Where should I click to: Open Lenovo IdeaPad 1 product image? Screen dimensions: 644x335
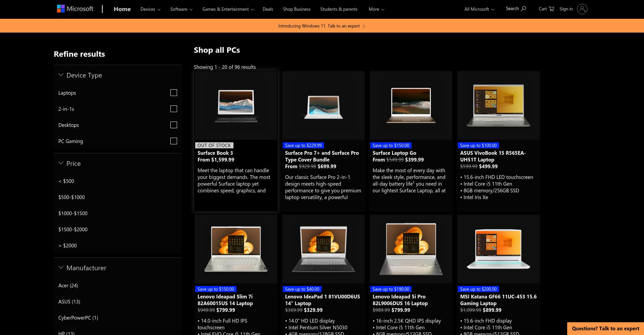pos(323,249)
